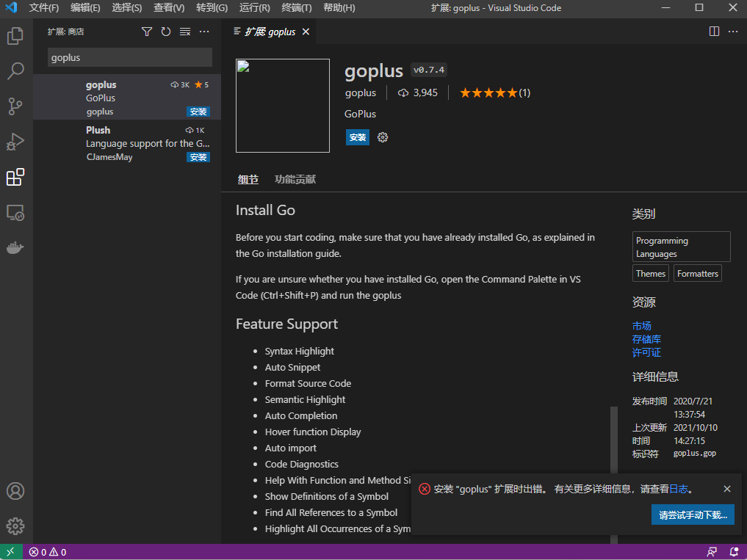
Task: Click the VS Code logo in the title bar
Action: 11,7
